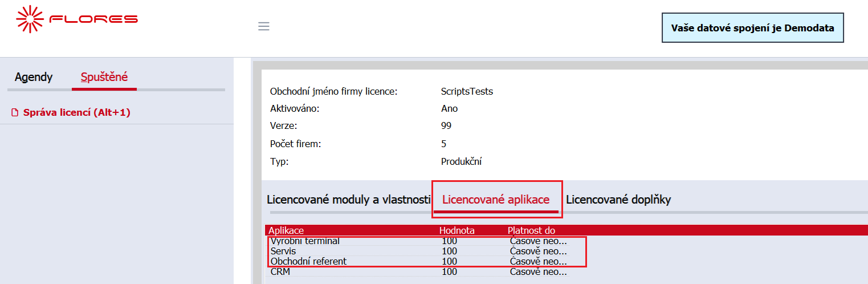The height and width of the screenshot is (284, 868).
Task: Click the document icon beside Správa licencí
Action: tap(15, 113)
